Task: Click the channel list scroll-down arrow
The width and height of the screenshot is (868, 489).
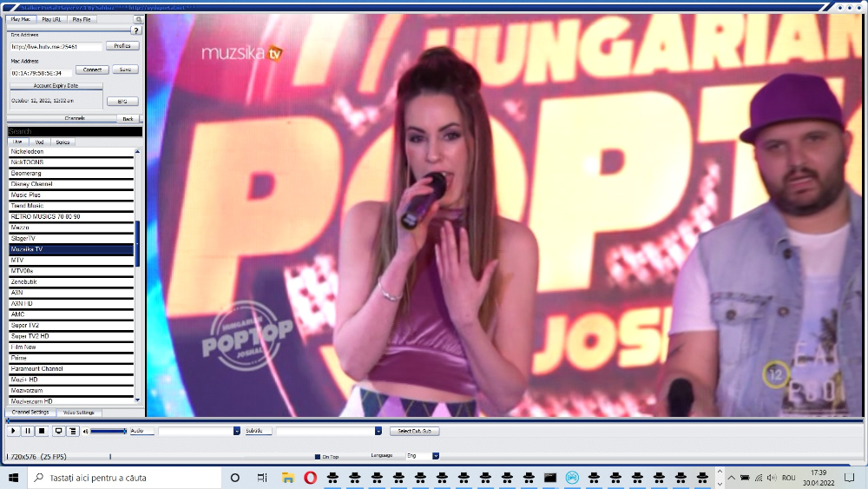Action: click(137, 400)
